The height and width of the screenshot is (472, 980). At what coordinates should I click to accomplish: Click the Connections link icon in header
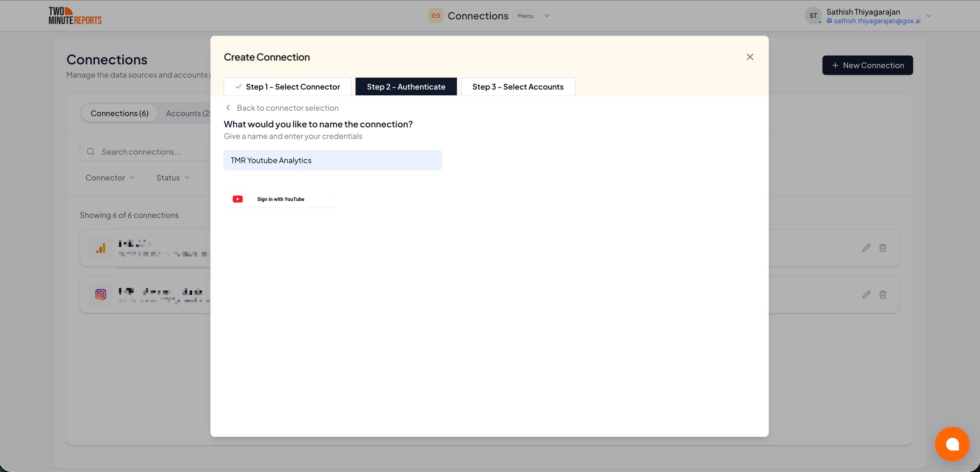(435, 16)
